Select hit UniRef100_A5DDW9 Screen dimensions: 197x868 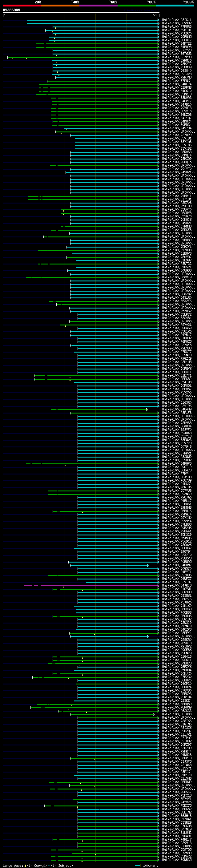177,782
